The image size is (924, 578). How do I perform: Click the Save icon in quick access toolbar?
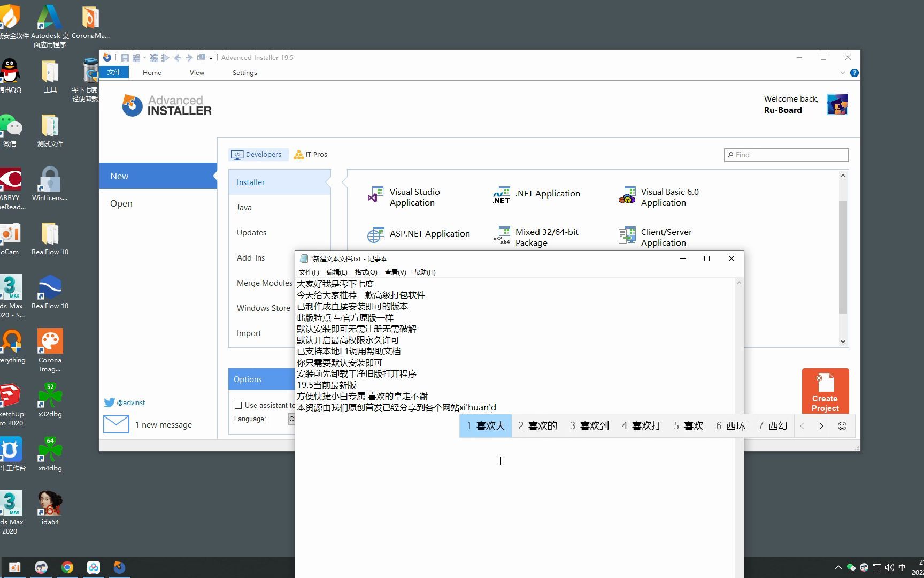125,58
